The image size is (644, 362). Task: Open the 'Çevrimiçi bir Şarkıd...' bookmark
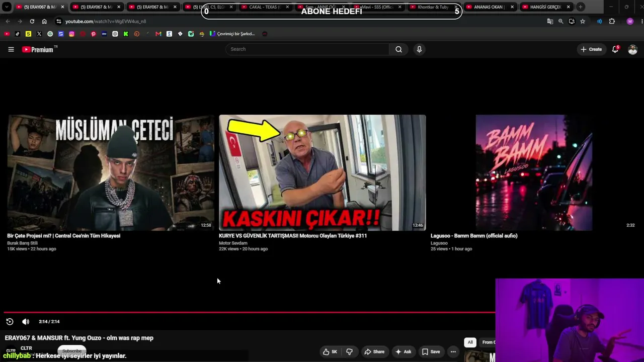[x=232, y=34]
